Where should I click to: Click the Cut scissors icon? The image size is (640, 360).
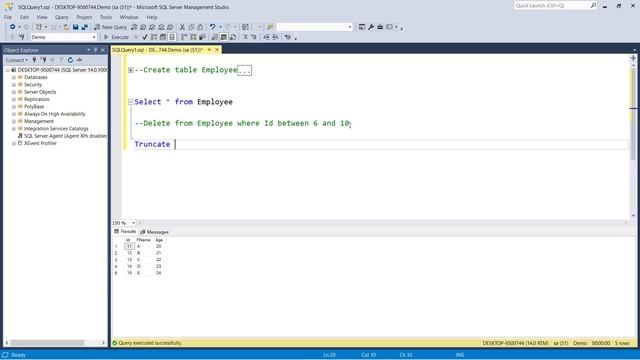182,27
